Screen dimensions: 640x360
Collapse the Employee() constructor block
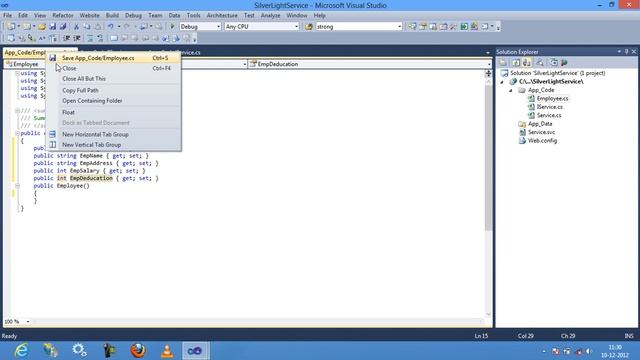click(17, 186)
